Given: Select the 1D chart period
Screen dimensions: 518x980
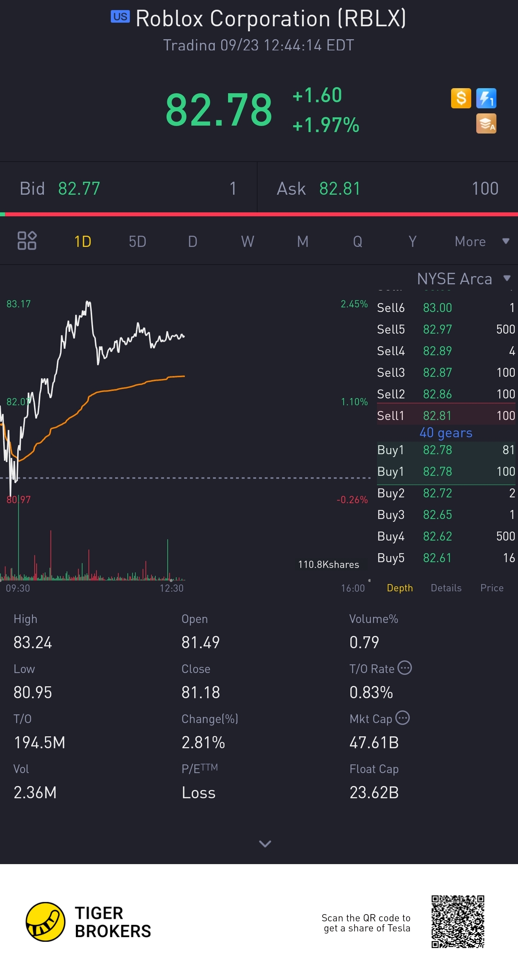Looking at the screenshot, I should [x=82, y=241].
